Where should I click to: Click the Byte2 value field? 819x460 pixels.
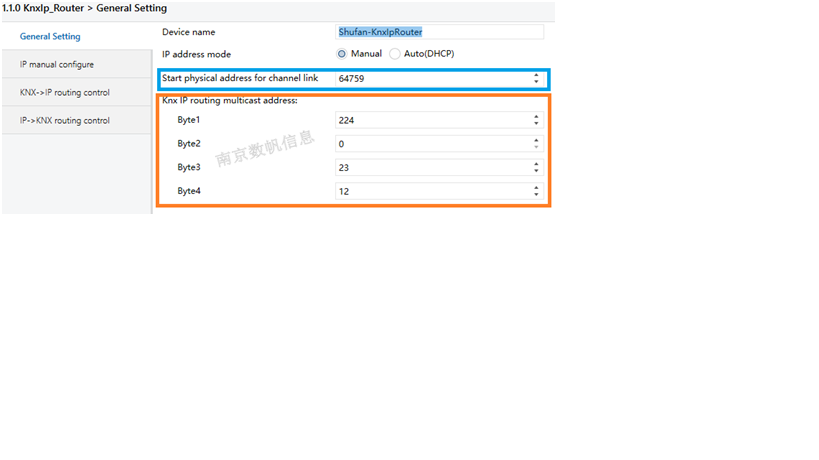(430, 144)
